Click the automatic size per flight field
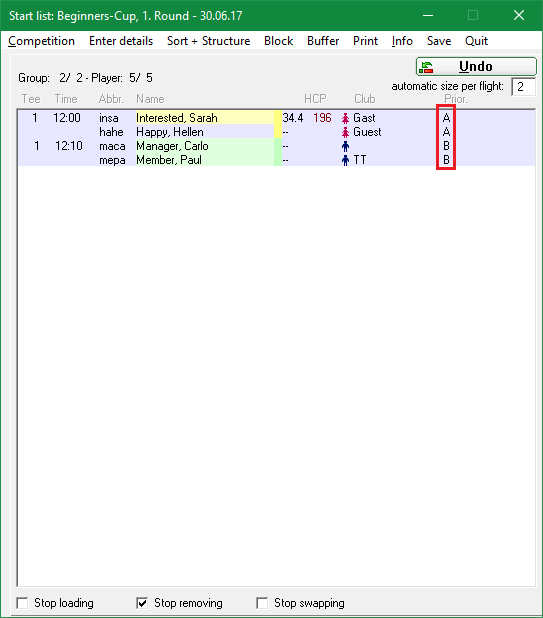This screenshot has width=543, height=618. [524, 87]
